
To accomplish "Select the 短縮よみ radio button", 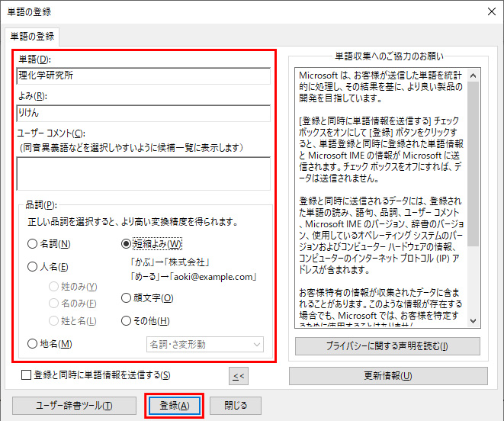I will (127, 244).
